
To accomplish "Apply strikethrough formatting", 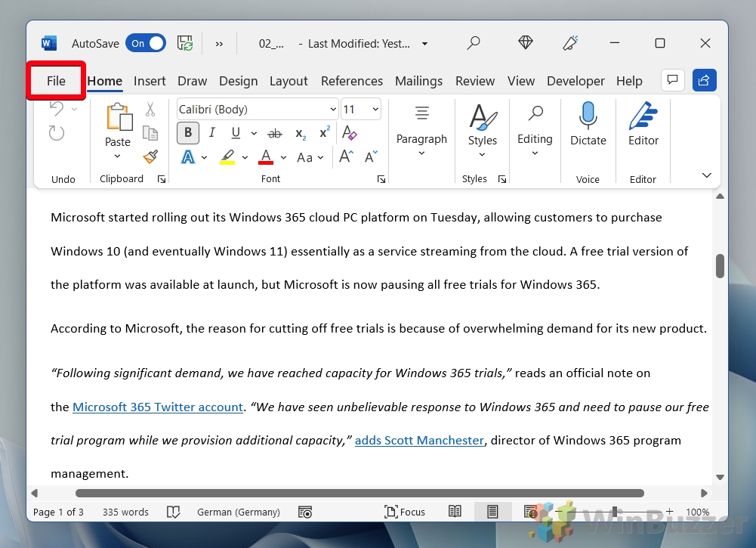I will coord(275,133).
